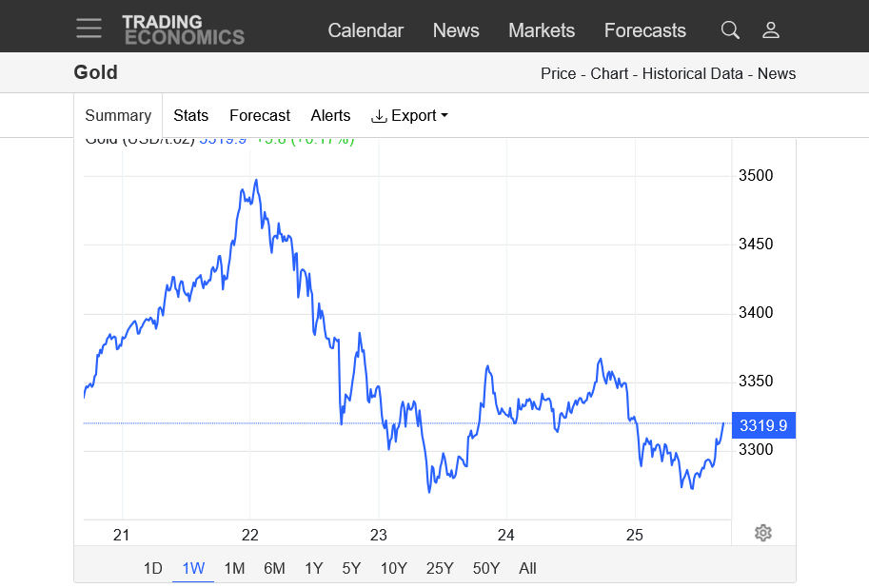Screen dimensions: 869x588
Task: Select the 1D time range
Action: [x=152, y=568]
